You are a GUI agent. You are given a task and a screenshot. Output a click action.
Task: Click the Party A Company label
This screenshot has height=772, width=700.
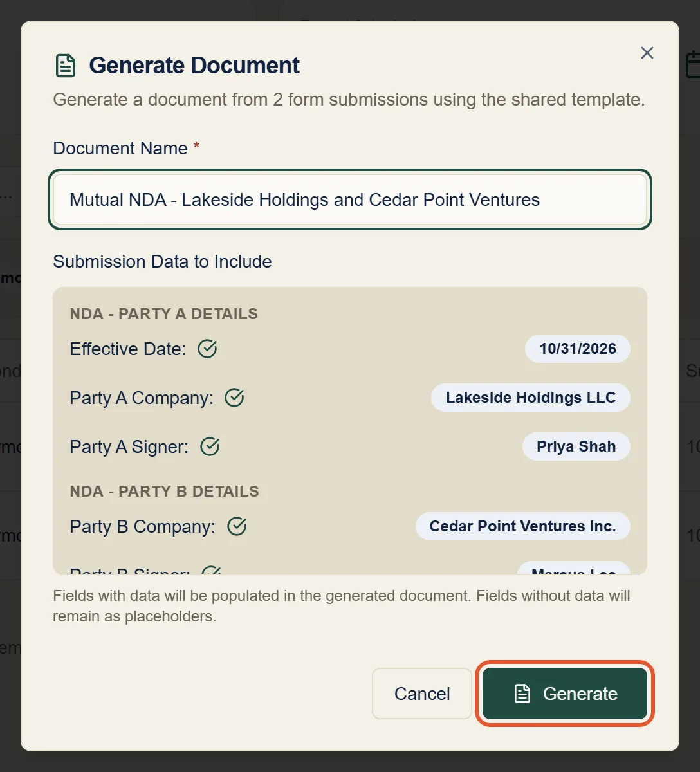pyautogui.click(x=141, y=398)
